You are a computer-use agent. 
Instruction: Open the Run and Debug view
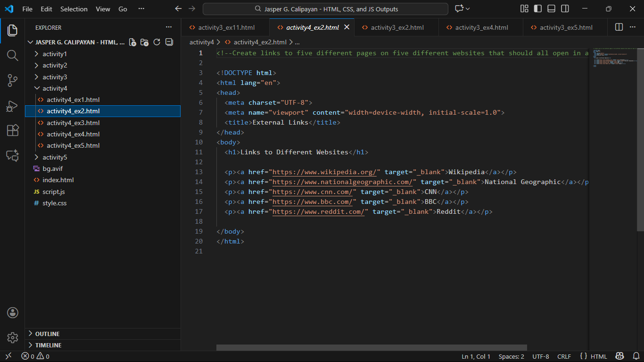pyautogui.click(x=13, y=106)
